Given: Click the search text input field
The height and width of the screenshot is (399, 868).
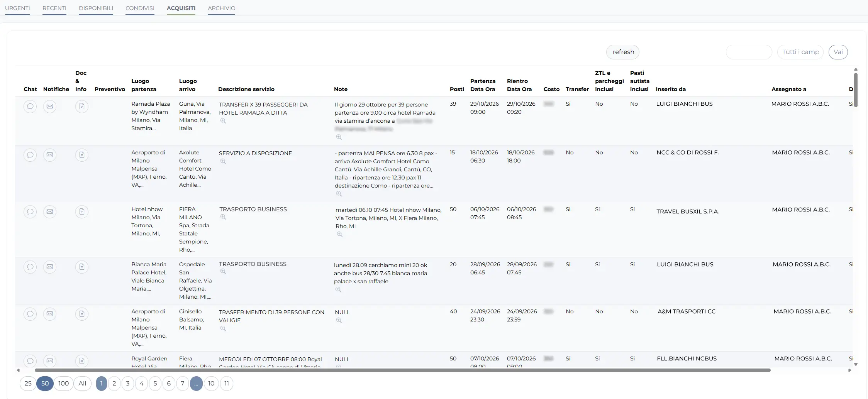Looking at the screenshot, I should (749, 52).
